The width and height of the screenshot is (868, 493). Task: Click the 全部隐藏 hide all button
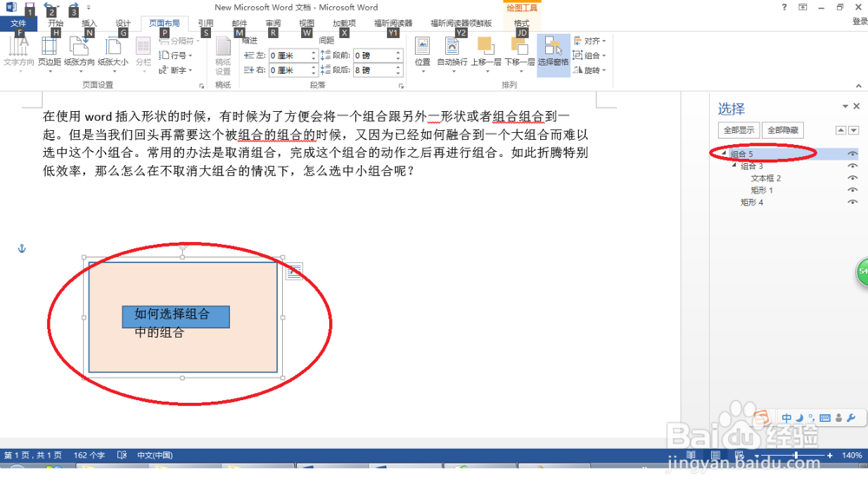pos(783,130)
